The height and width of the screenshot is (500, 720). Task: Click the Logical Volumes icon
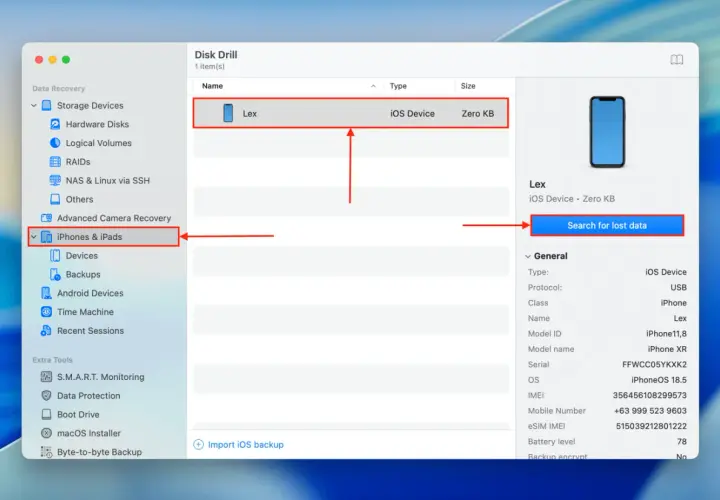tap(55, 143)
